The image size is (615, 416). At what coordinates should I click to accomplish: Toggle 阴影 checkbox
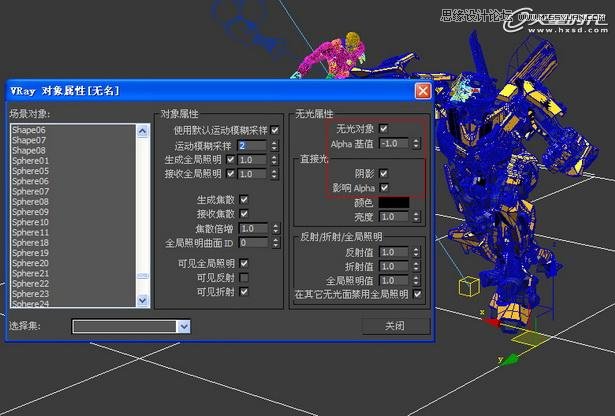point(384,173)
